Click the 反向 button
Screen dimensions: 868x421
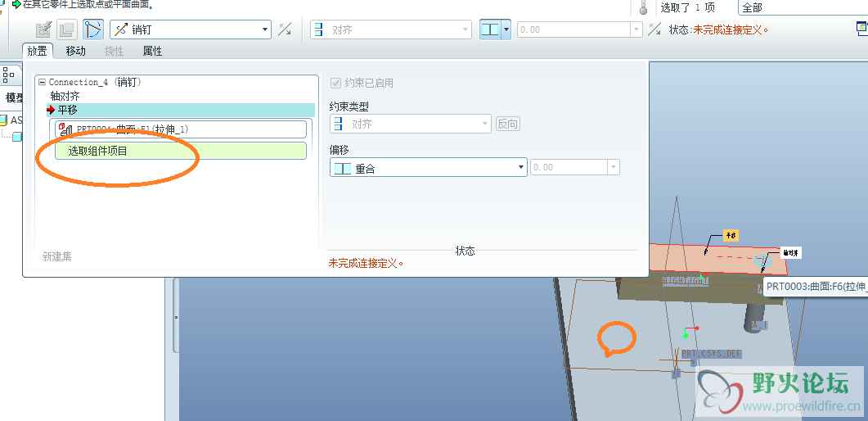tap(507, 124)
